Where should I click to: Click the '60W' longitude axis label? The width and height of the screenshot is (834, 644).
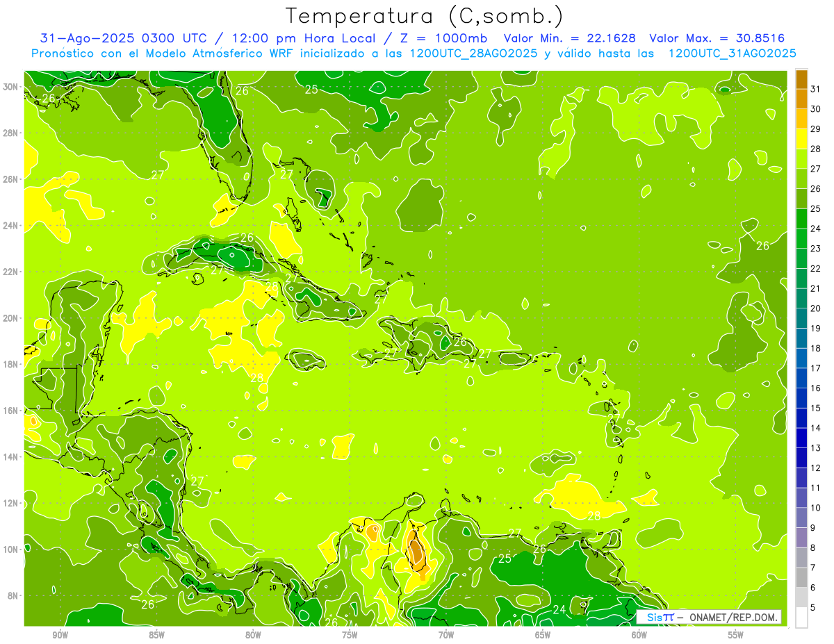pyautogui.click(x=639, y=636)
